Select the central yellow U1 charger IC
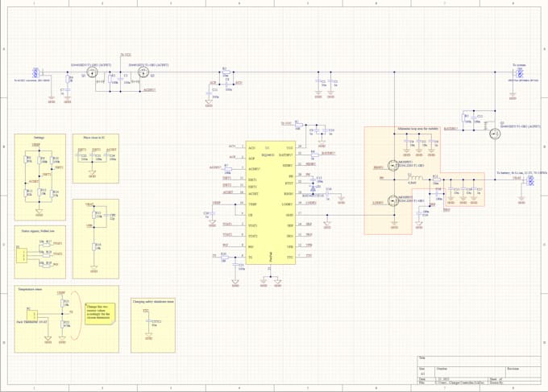 tap(271, 203)
